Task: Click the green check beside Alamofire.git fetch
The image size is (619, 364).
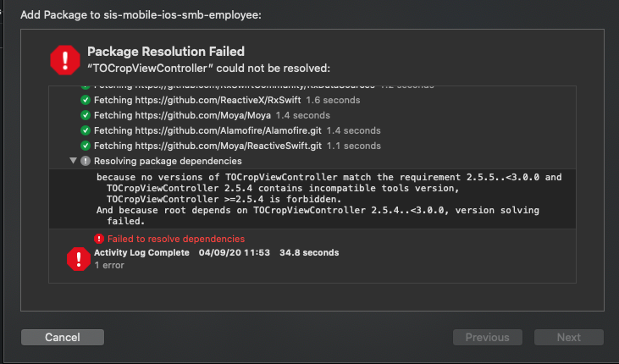Action: [86, 130]
